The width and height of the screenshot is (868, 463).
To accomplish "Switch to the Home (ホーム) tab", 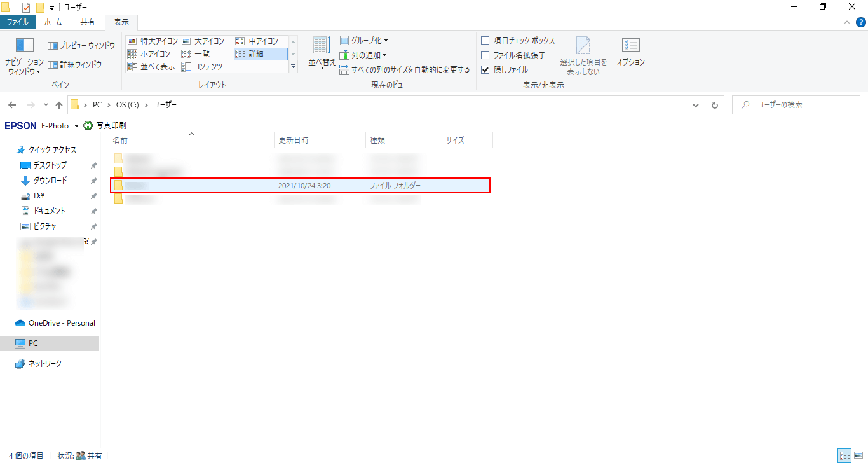I will click(x=53, y=22).
